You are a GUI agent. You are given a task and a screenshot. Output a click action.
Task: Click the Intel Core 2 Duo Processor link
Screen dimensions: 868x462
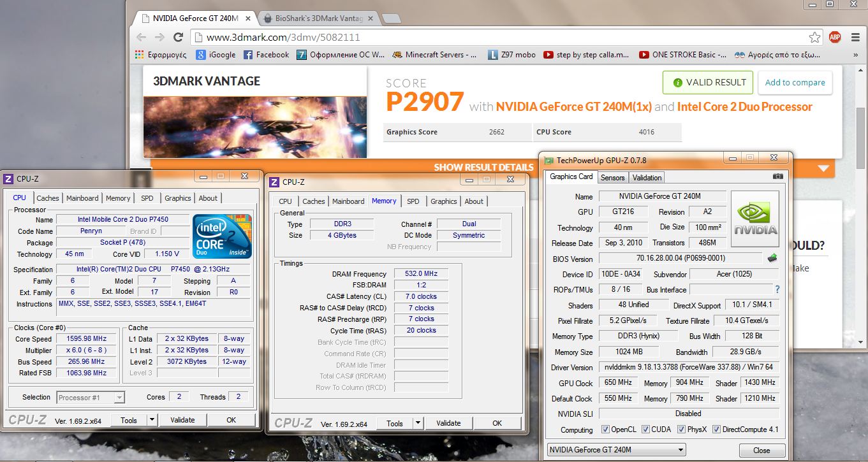(745, 106)
